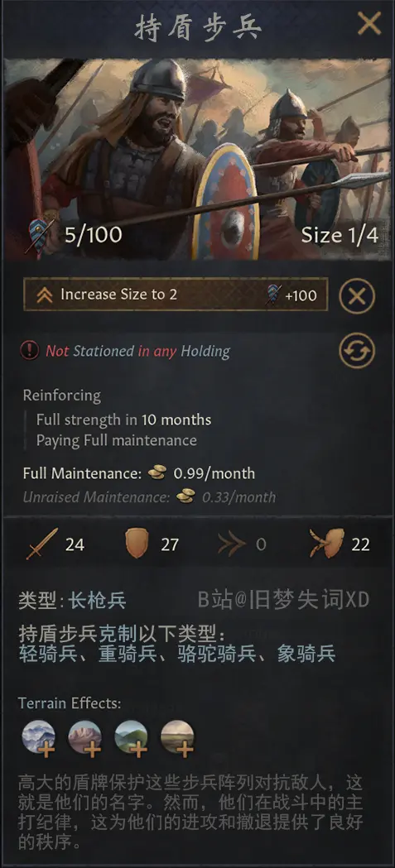Click the 长枪兵 type link
This screenshot has width=395, height=868.
point(97,601)
